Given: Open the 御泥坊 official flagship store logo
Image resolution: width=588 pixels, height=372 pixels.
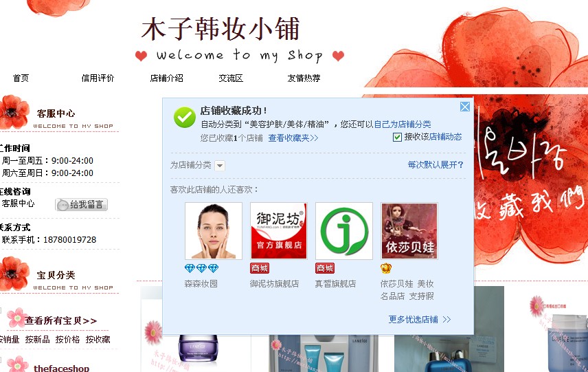Looking at the screenshot, I should 279,231.
